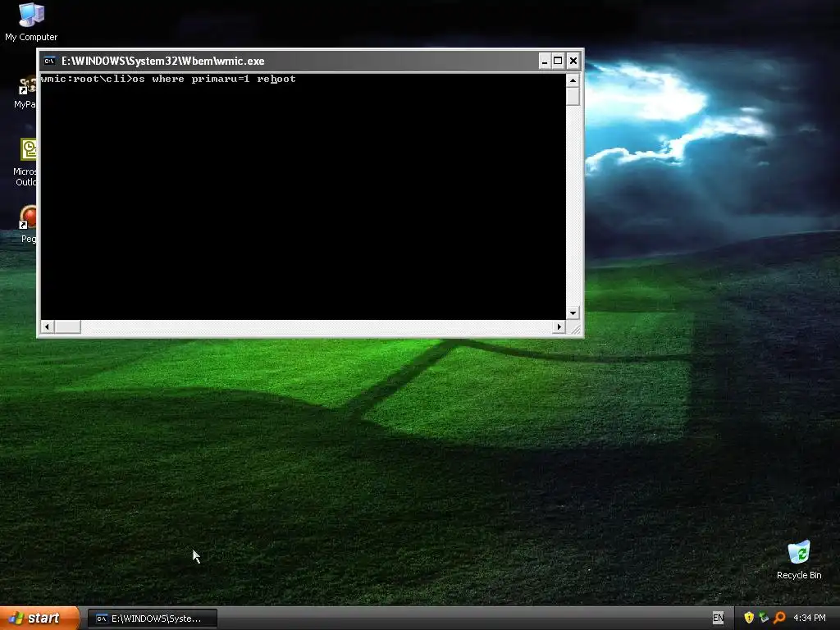Image resolution: width=840 pixels, height=630 pixels.
Task: Select the red Peg desktop shortcut icon
Action: [29, 224]
